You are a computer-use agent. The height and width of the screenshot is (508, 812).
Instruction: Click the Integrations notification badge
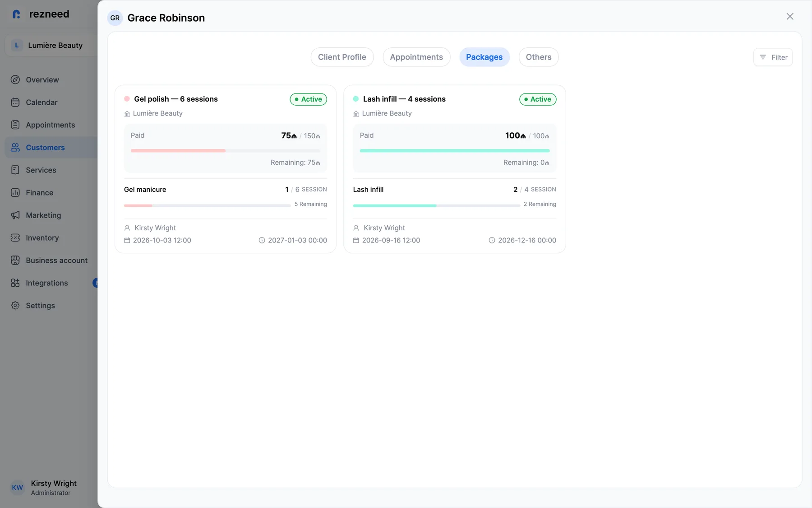[x=95, y=283]
